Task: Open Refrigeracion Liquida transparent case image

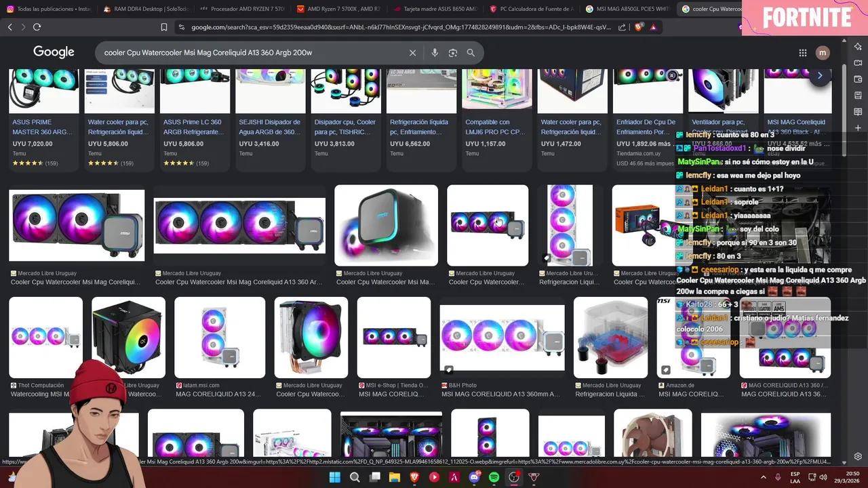Action: 611,338
